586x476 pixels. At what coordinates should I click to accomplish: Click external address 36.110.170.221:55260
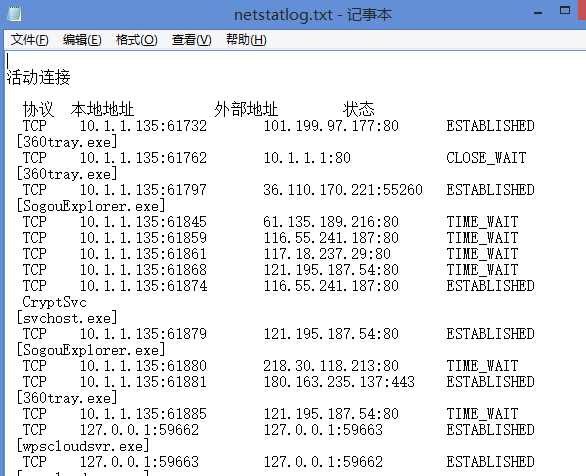(343, 190)
